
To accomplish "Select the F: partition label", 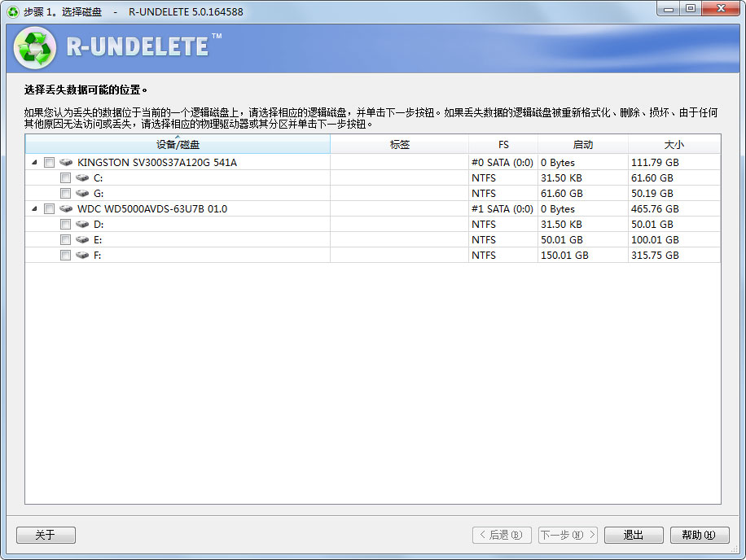I will [x=97, y=256].
